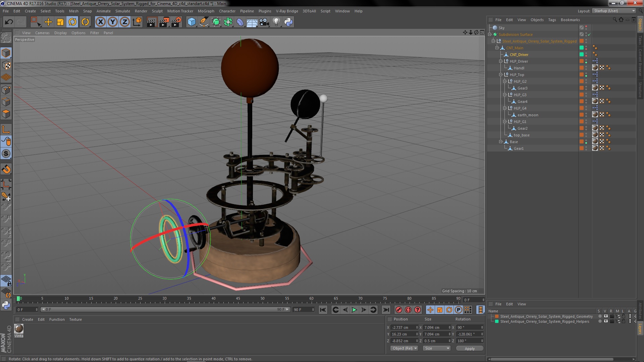644x362 pixels.
Task: Click the X position input field
Action: (404, 327)
